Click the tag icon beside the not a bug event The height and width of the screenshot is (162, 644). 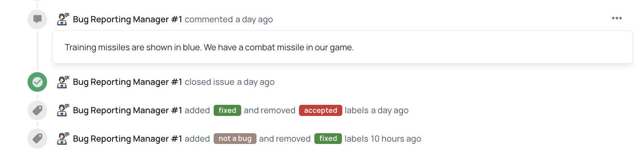37,139
